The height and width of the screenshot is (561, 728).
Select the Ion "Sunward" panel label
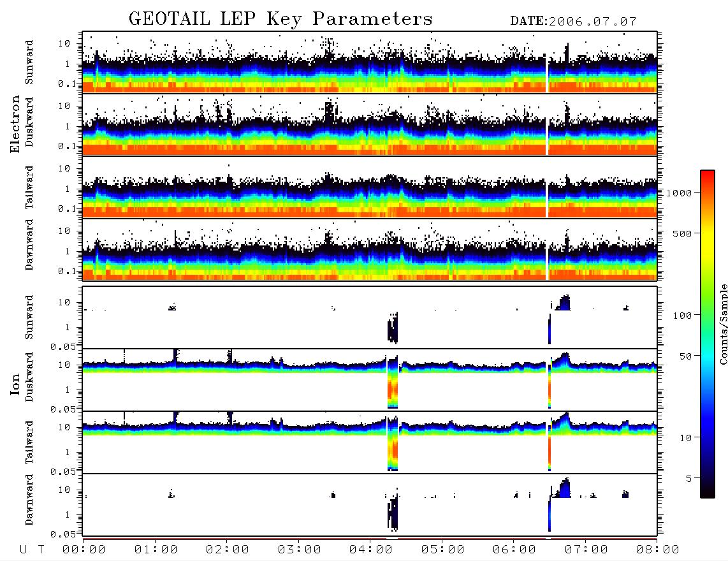point(29,317)
